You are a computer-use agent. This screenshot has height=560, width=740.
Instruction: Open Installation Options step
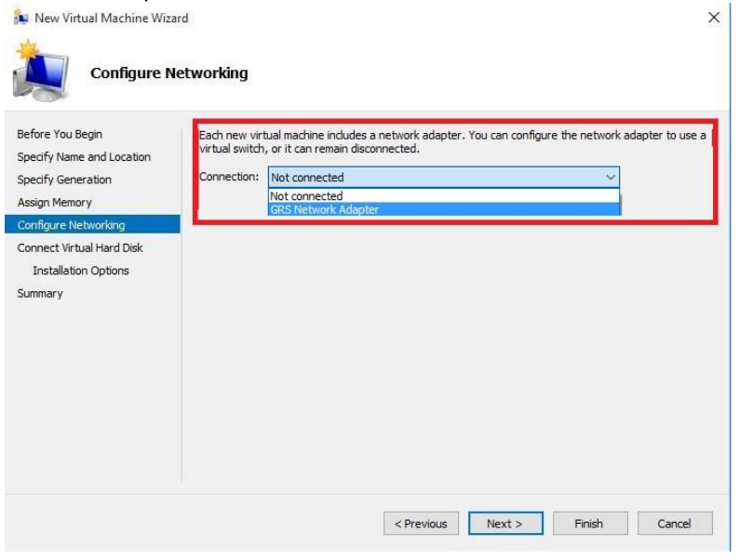click(x=81, y=271)
